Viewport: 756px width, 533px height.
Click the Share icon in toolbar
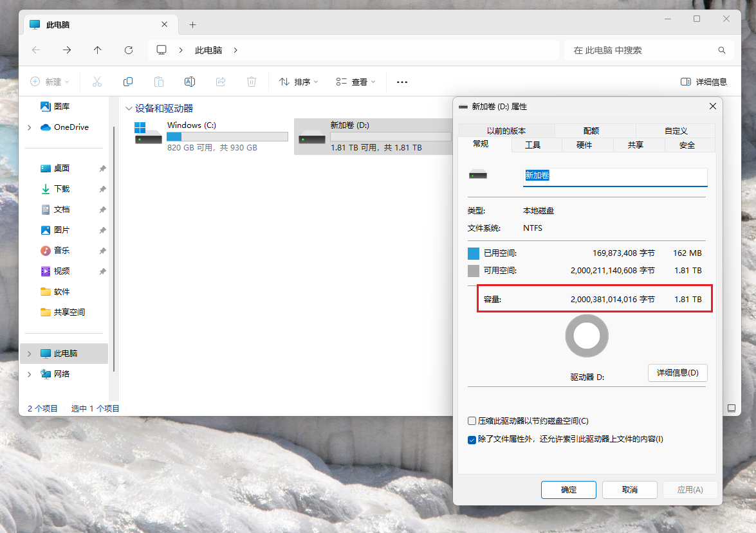(221, 82)
